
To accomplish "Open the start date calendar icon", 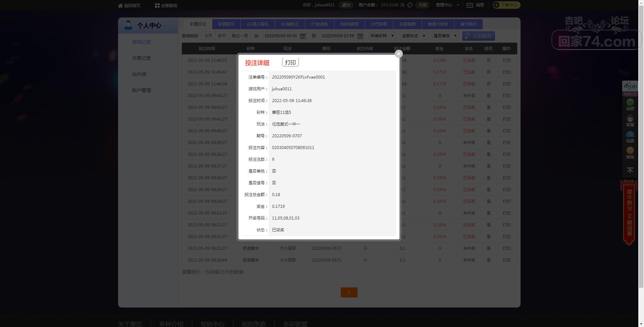I will pyautogui.click(x=303, y=36).
